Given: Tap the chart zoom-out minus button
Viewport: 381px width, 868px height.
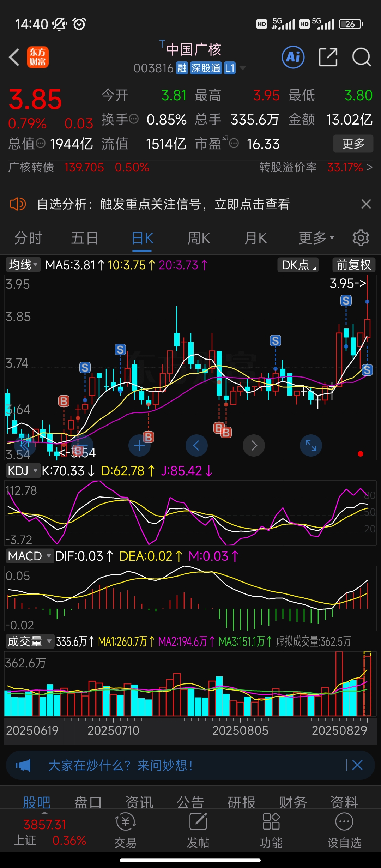Looking at the screenshot, I should coord(82,446).
